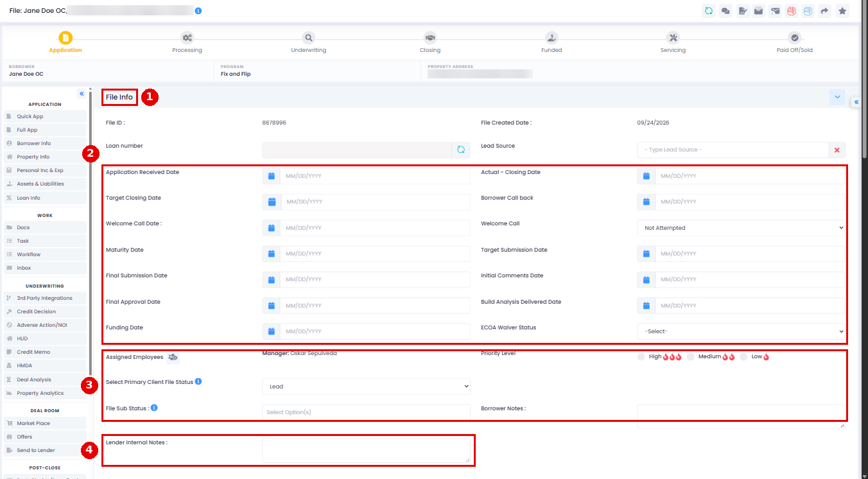
Task: Select Medium priority level
Action: [x=691, y=357]
